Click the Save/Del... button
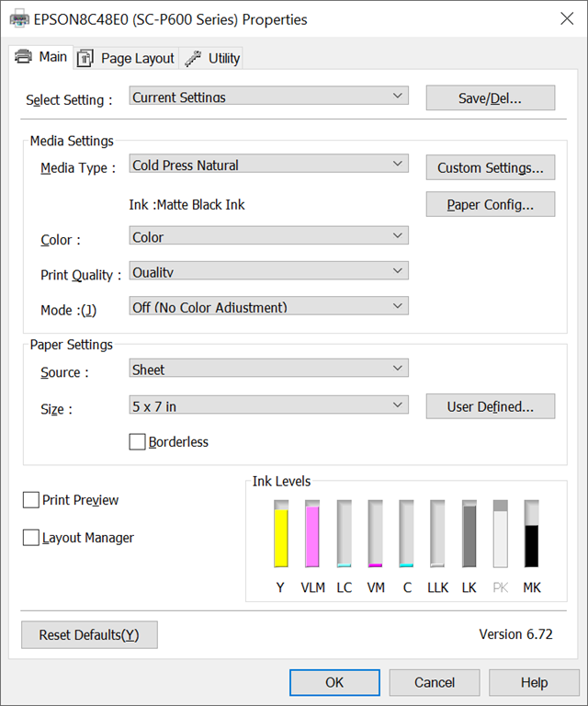Image resolution: width=588 pixels, height=706 pixels. [x=491, y=97]
